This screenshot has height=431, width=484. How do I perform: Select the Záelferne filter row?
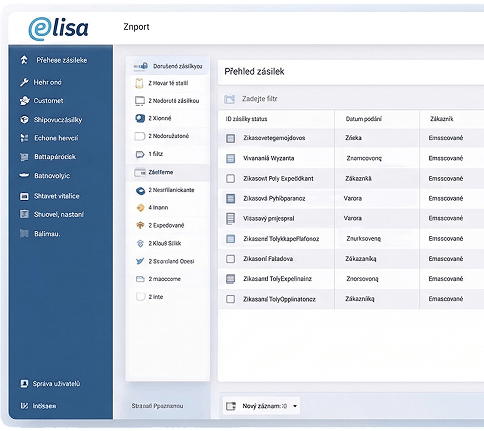coord(168,172)
